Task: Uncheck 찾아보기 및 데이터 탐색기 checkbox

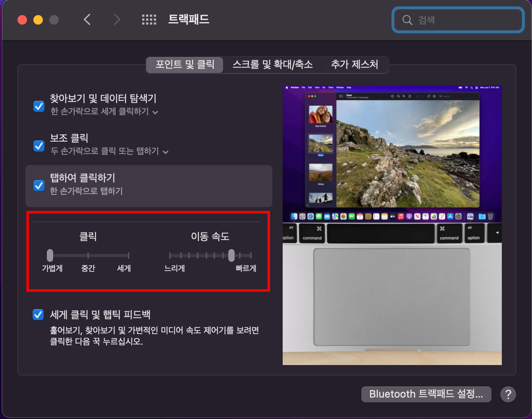Action: coord(39,106)
